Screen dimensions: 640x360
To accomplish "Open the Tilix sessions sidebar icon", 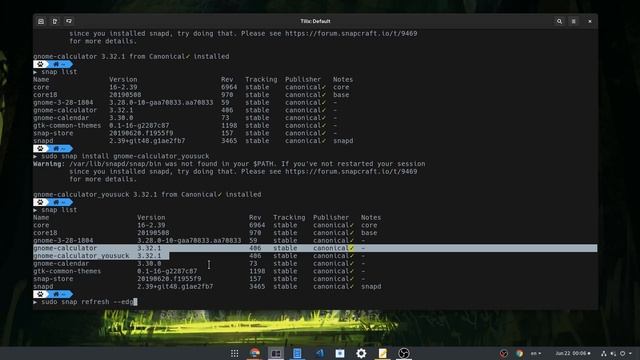I will pos(41,21).
